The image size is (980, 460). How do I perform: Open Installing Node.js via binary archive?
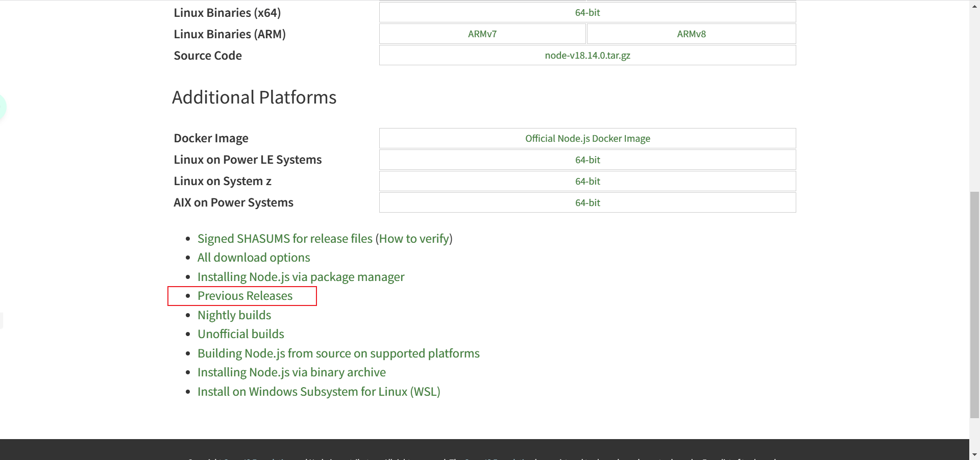(x=291, y=372)
